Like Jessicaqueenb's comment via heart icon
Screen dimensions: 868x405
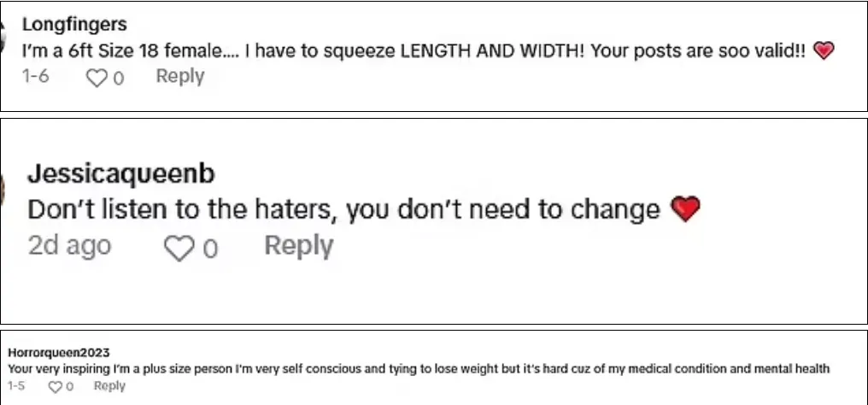tap(179, 248)
